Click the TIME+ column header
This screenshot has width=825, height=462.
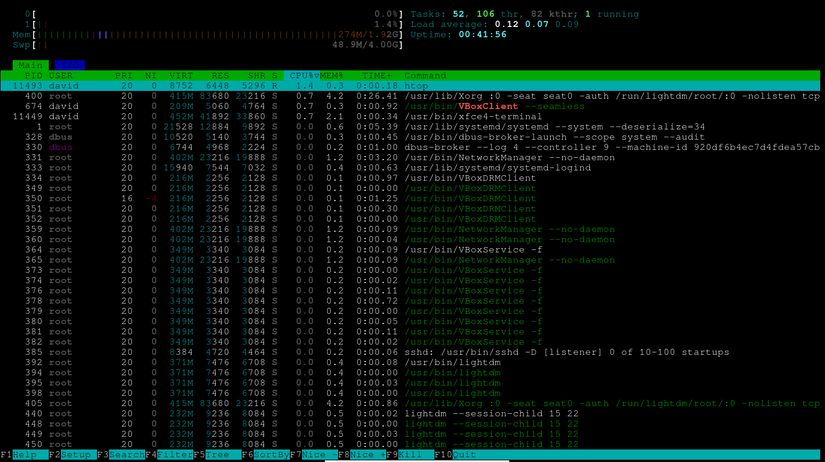pyautogui.click(x=379, y=75)
